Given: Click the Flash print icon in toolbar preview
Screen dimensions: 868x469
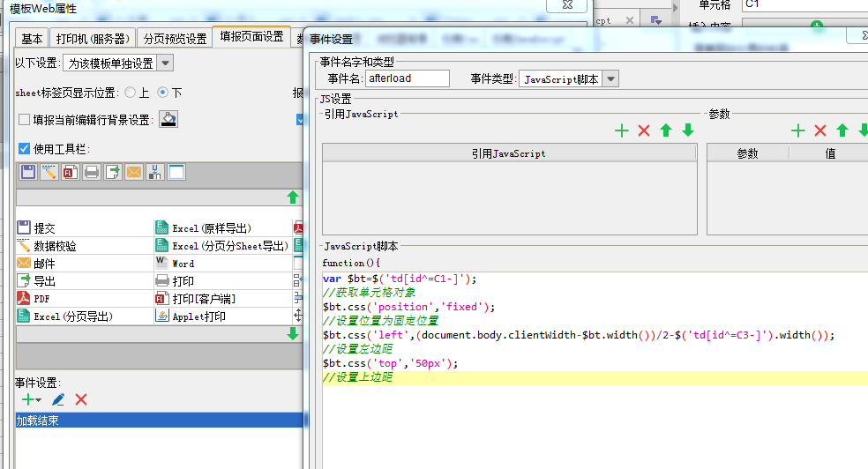Looking at the screenshot, I should pyautogui.click(x=71, y=172).
